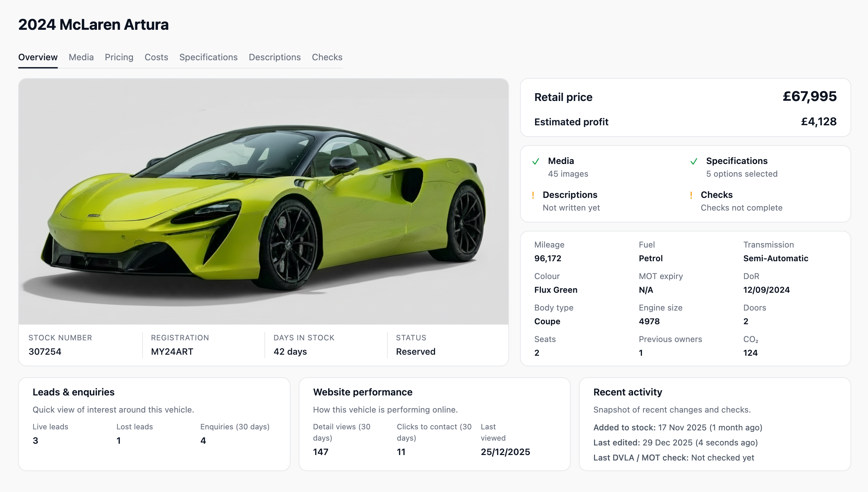Click 'Not written yet' under Descriptions
Image resolution: width=868 pixels, height=492 pixels.
[571, 207]
